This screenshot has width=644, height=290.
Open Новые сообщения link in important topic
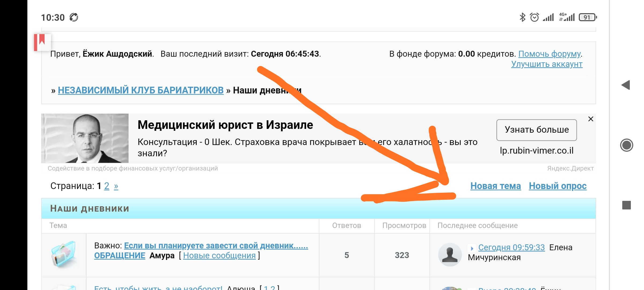pos(219,255)
